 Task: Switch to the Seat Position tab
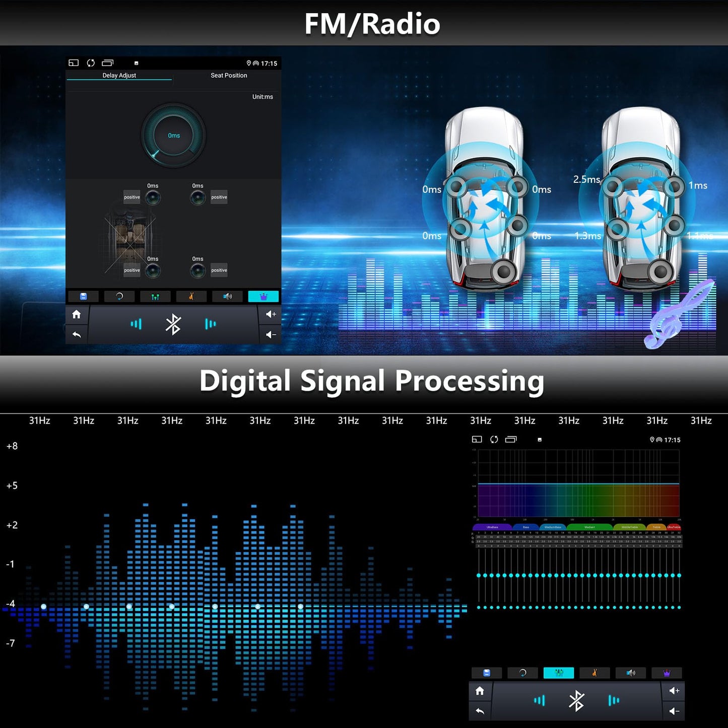(229, 76)
